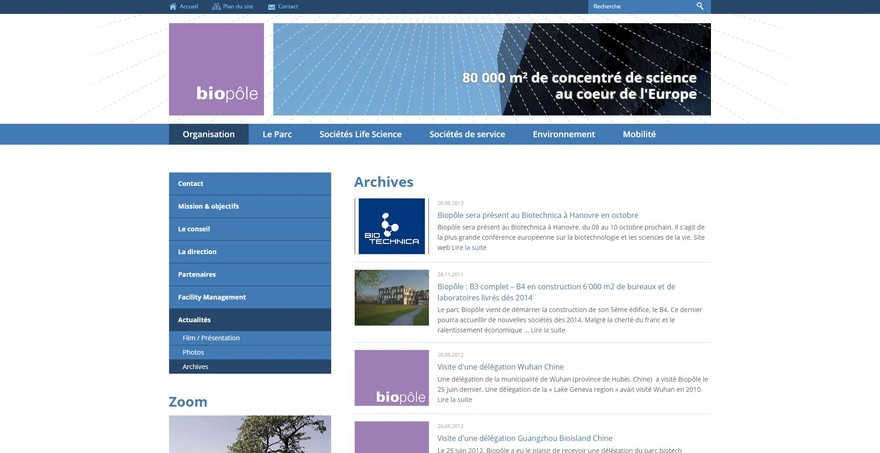This screenshot has width=880, height=453.
Task: Open the Mobilité menu
Action: tap(639, 134)
